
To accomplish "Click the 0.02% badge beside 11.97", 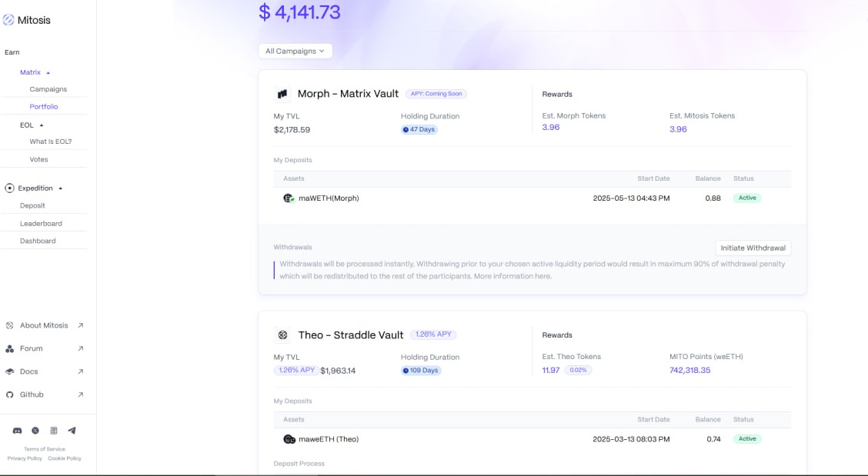I will tap(578, 371).
